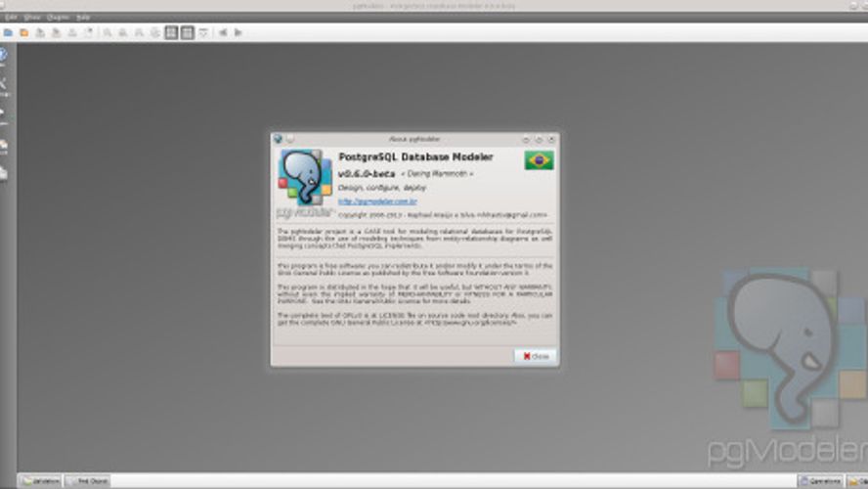Open the Help menu

[83, 18]
